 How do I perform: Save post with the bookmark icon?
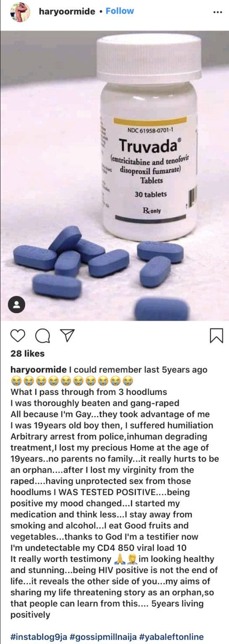pyautogui.click(x=216, y=336)
